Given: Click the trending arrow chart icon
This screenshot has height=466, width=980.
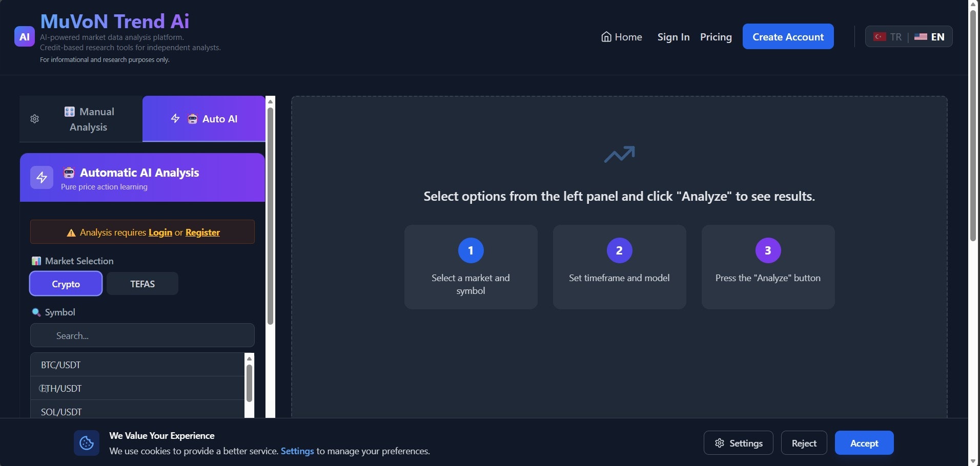Looking at the screenshot, I should [619, 154].
